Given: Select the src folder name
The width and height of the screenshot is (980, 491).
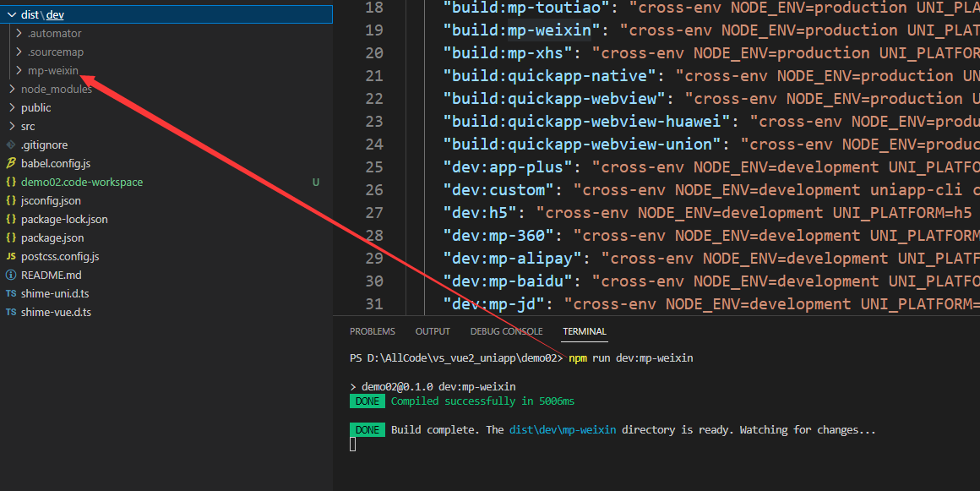Looking at the screenshot, I should [x=28, y=127].
